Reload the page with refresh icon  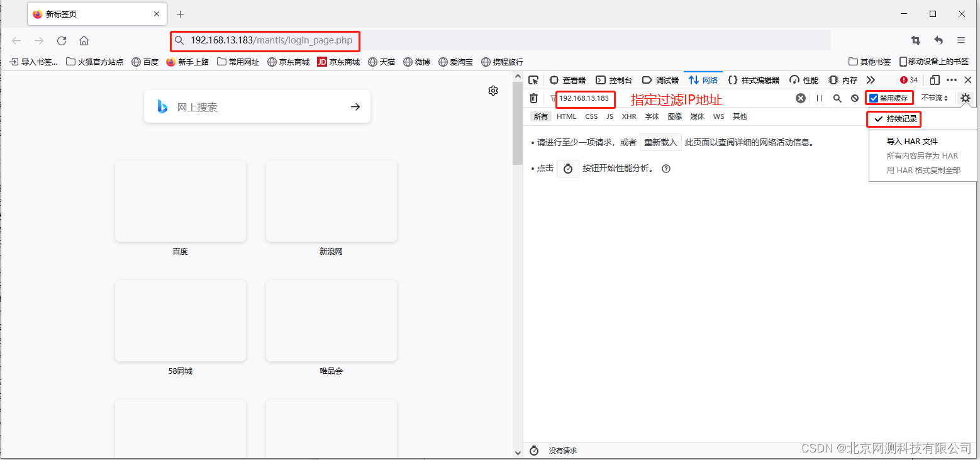[x=62, y=40]
